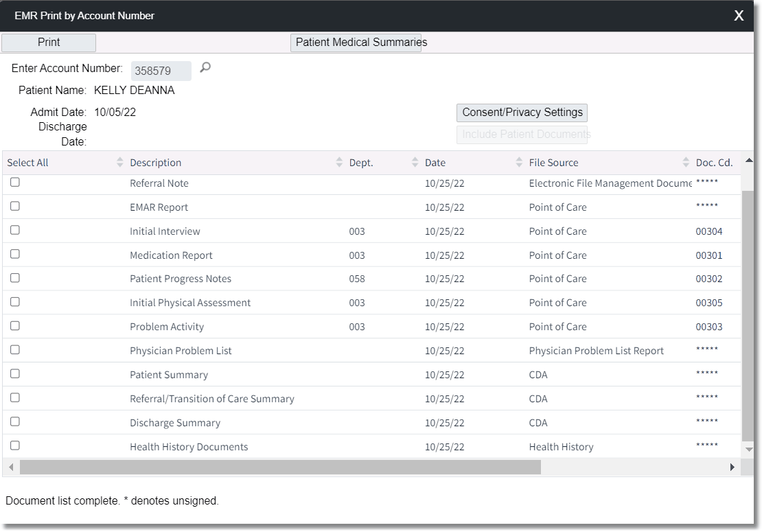
Task: Select the Initial Physical Assessment checkbox
Action: coord(15,302)
